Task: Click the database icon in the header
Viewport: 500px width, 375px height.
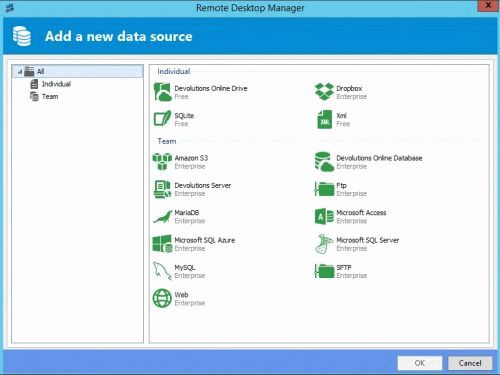Action: click(22, 36)
